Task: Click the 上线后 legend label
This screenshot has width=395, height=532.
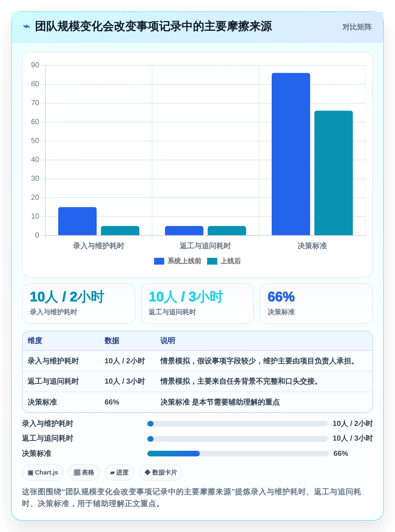Action: (231, 261)
